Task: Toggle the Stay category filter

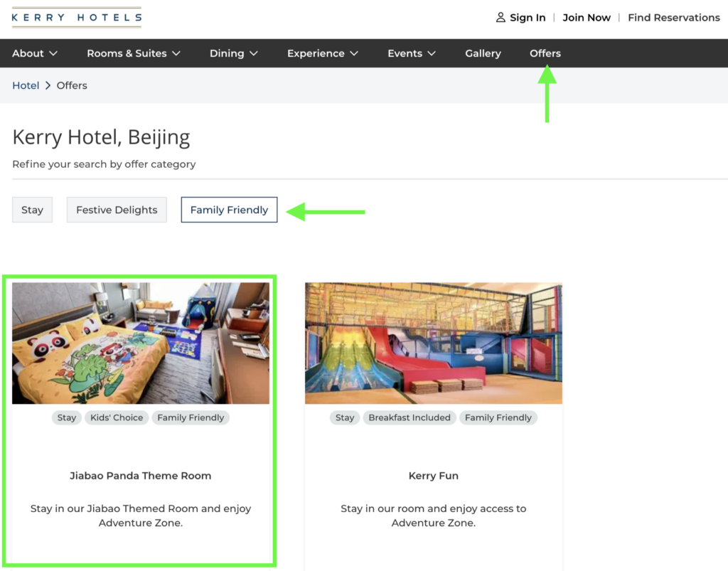Action: point(32,210)
